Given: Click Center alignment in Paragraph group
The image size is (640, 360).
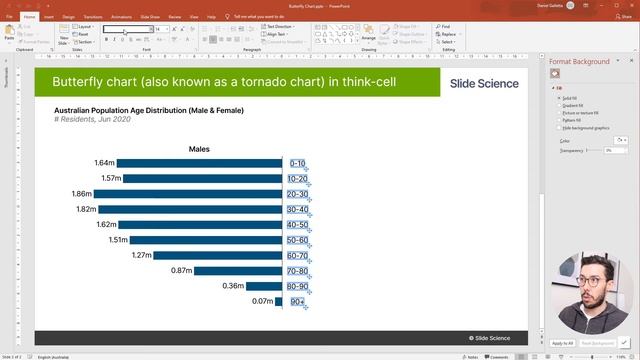Looking at the screenshot, I should pyautogui.click(x=213, y=40).
